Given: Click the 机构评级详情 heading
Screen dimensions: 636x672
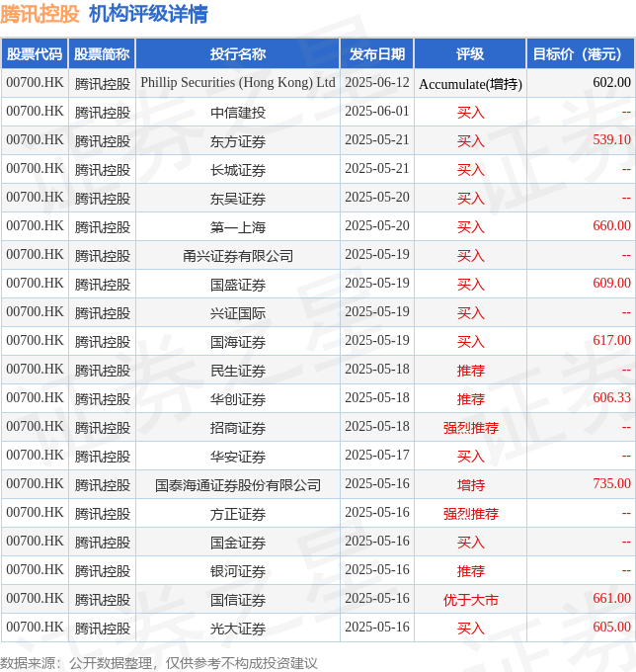Looking at the screenshot, I should [x=148, y=14].
